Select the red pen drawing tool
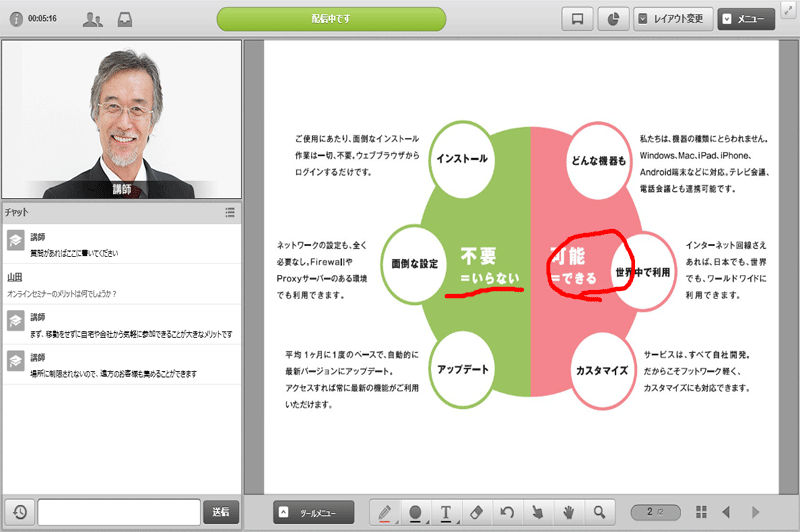The image size is (800, 532). (x=385, y=512)
